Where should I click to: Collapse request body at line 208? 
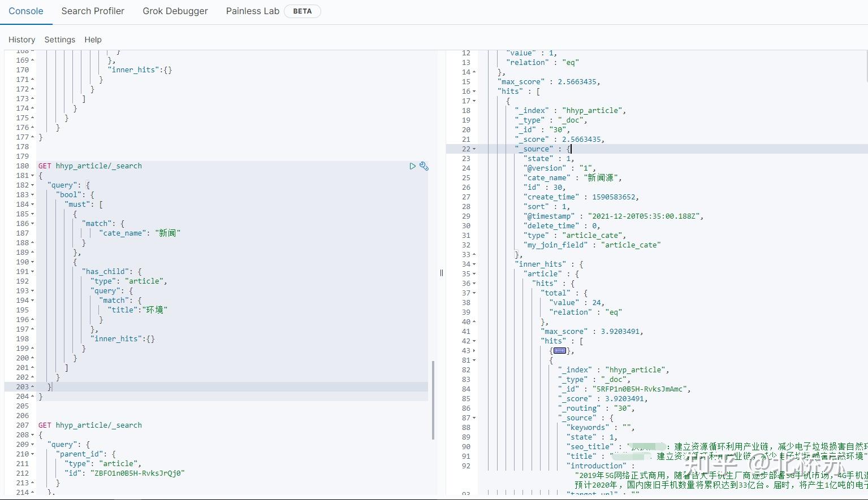pyautogui.click(x=32, y=435)
